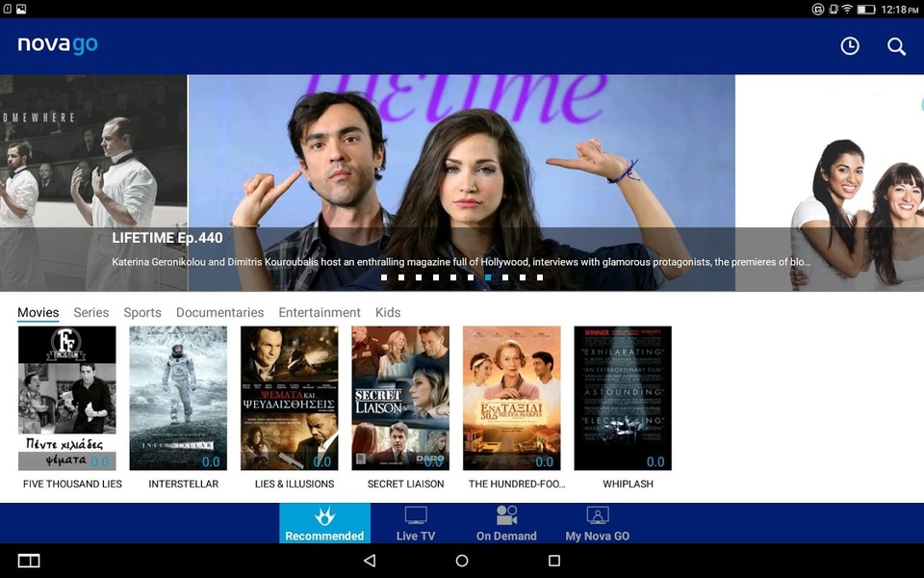Screen dimensions: 924x578
Task: Click the INTERSTELLAR title text
Action: 183,485
